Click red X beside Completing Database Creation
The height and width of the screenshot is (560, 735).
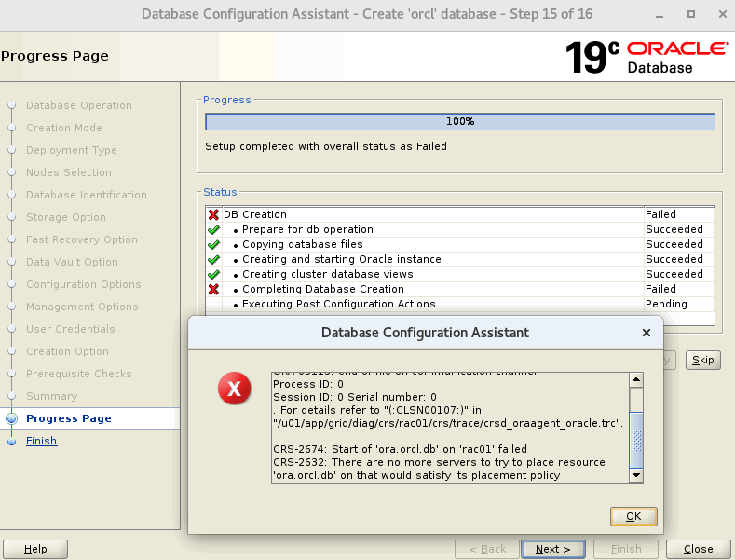[x=213, y=290]
